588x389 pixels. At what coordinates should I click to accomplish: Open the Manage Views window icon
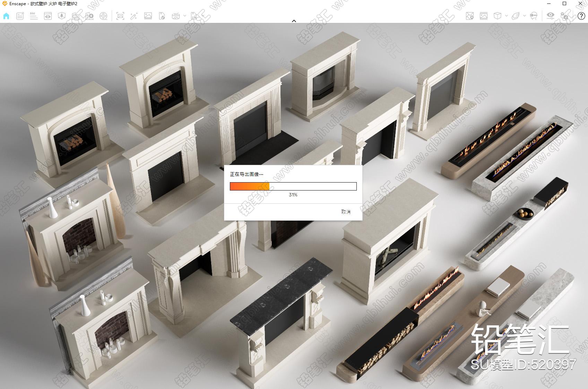[48, 16]
